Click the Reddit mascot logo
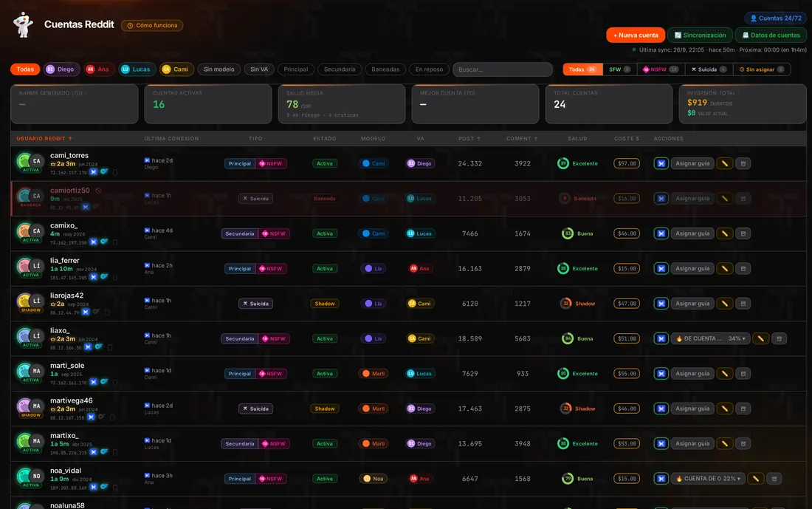The height and width of the screenshot is (509, 812). [x=23, y=25]
